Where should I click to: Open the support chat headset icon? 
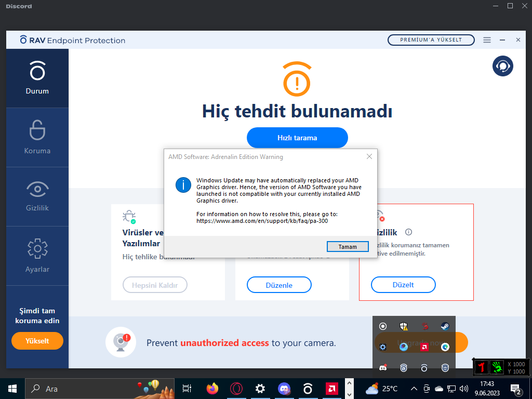[502, 66]
